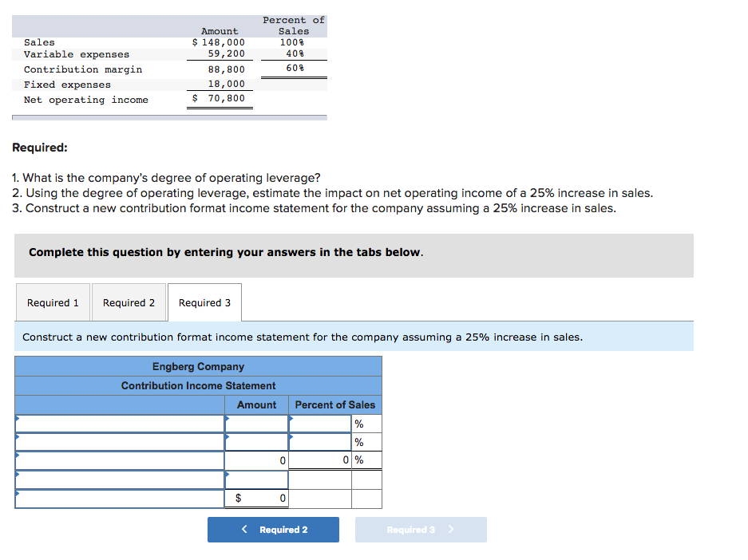This screenshot has width=748, height=560.
Task: Click the Amount column header in the answer table
Action: (x=256, y=404)
